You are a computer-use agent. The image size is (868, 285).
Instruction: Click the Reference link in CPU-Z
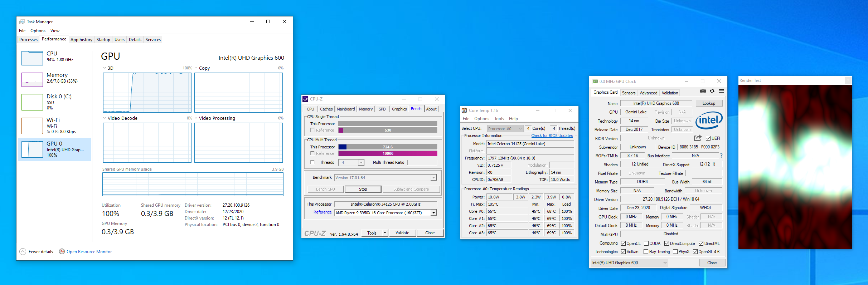[x=323, y=212]
